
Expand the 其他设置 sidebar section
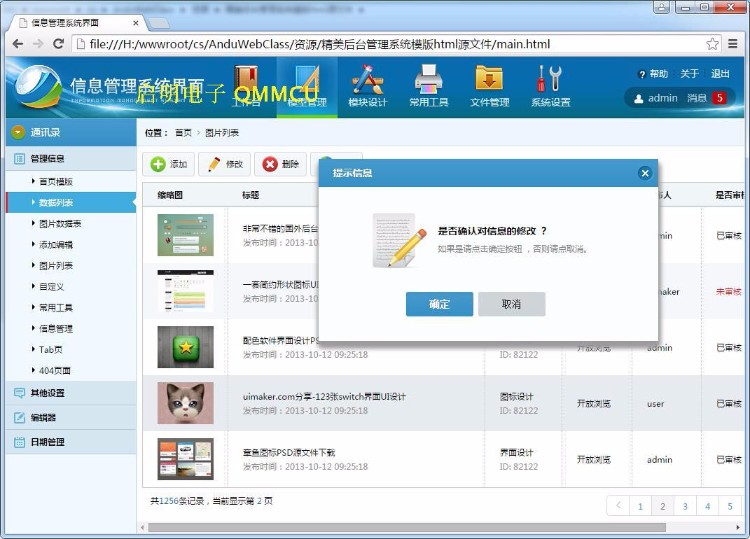71,393
